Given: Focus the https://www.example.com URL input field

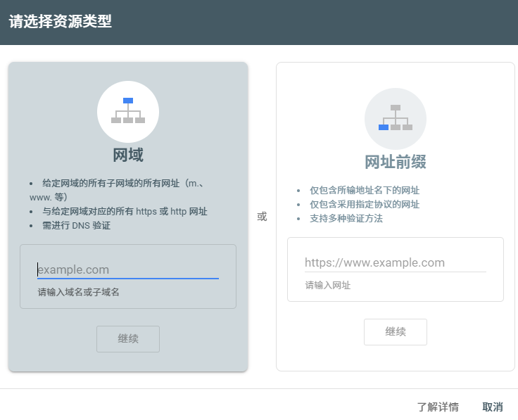Looking at the screenshot, I should [395, 262].
